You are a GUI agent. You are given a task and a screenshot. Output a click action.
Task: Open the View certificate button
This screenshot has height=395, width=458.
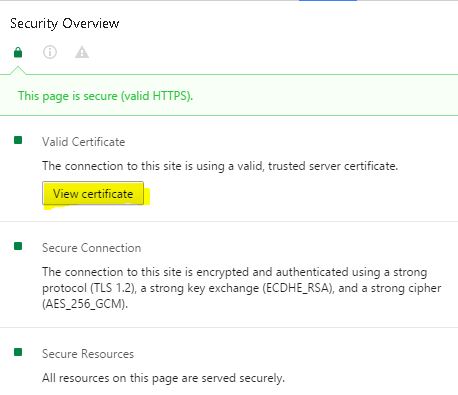coord(93,193)
